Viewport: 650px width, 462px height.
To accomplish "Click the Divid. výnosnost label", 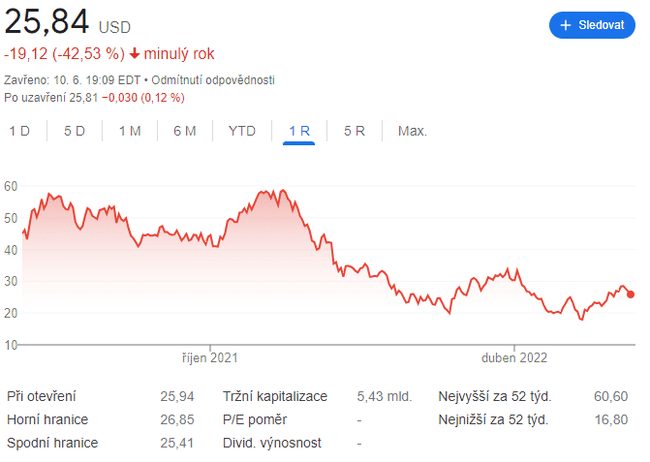I will 270,442.
